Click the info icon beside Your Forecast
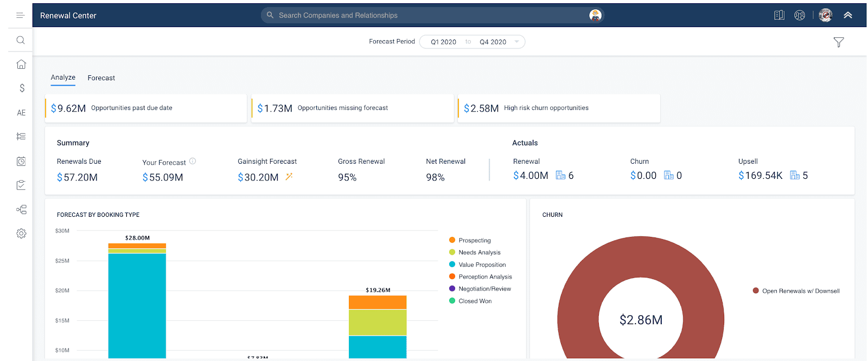Viewport: 868px width, 361px height. 193,161
